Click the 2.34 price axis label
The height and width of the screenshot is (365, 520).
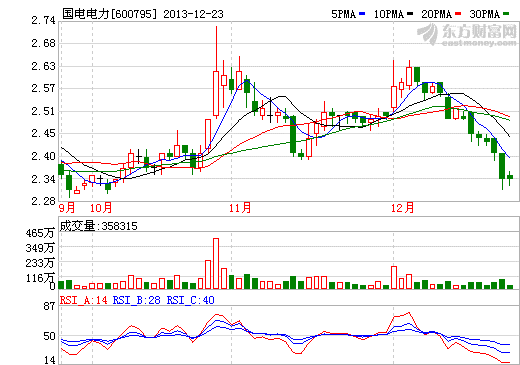43,179
